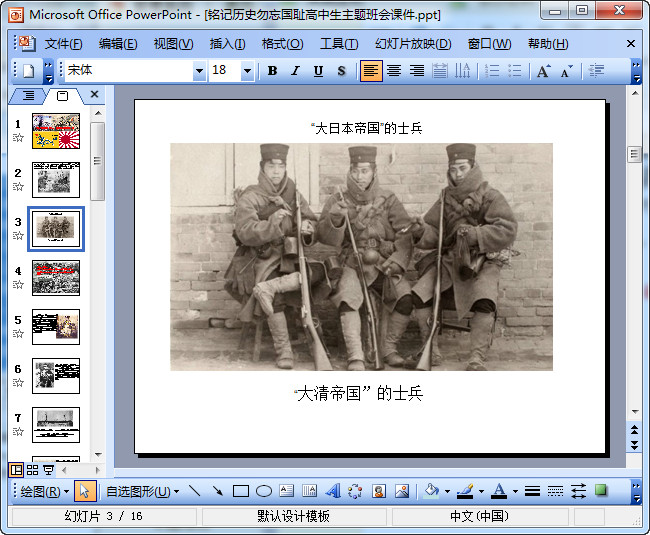
Task: Switch to the outline pane tab
Action: (x=28, y=95)
